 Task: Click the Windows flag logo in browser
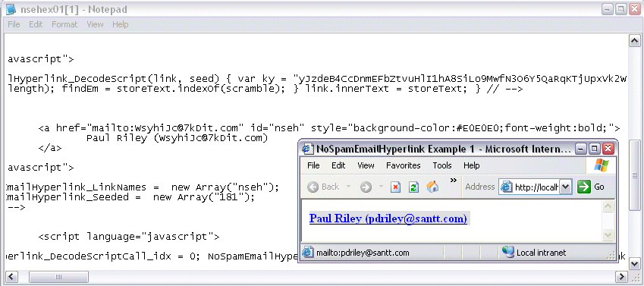602,165
